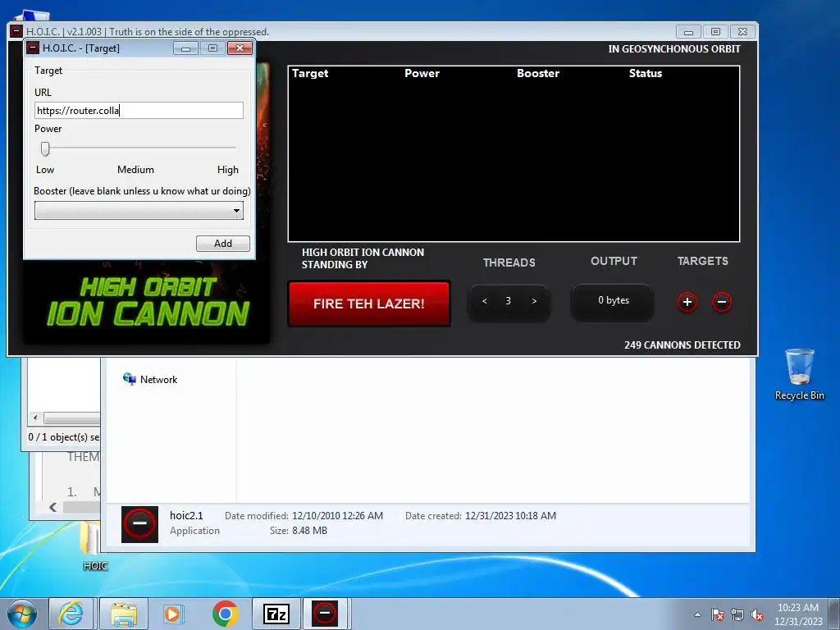Click the Target column header

pos(310,73)
